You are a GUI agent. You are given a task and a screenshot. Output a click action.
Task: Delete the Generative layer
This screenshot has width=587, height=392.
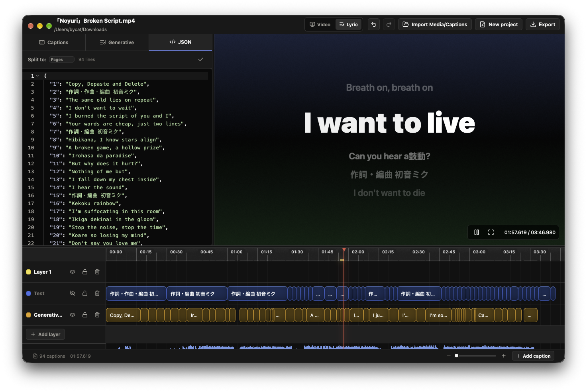coord(97,315)
